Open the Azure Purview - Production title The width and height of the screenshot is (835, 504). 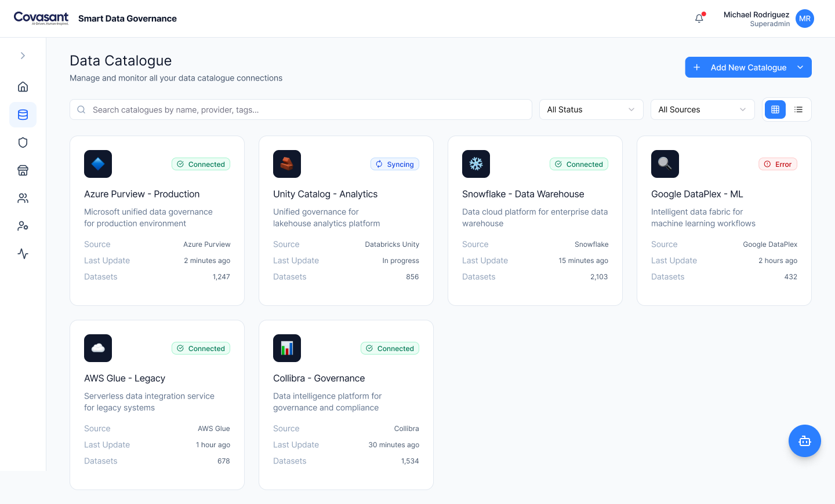[141, 194]
